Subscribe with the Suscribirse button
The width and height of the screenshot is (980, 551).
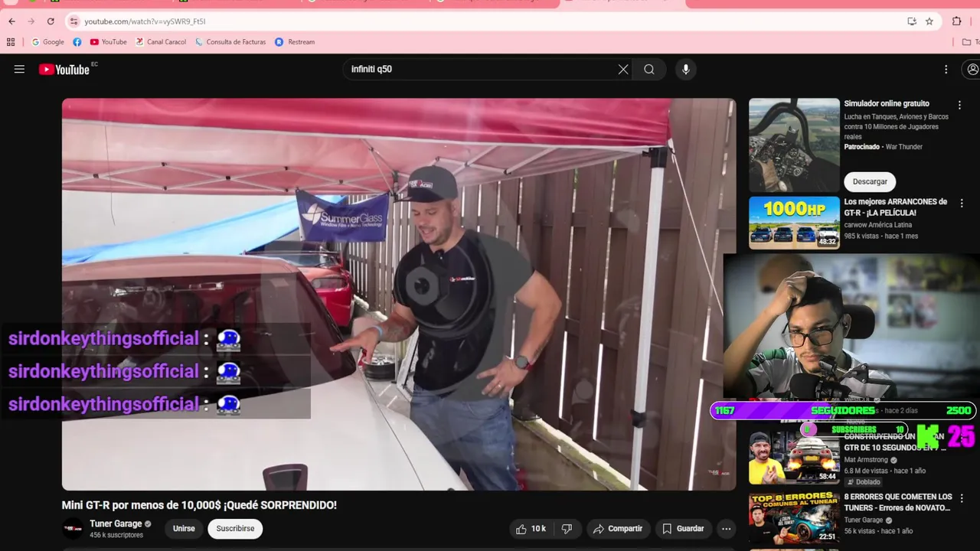tap(235, 529)
